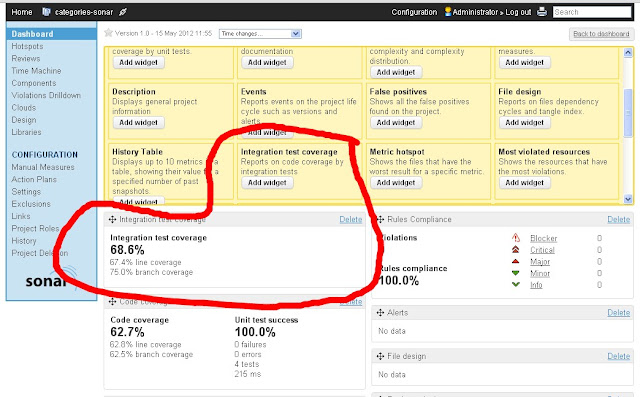640x397 pixels.
Task: Click the widget list scroll-down arrow
Action: pos(628,199)
